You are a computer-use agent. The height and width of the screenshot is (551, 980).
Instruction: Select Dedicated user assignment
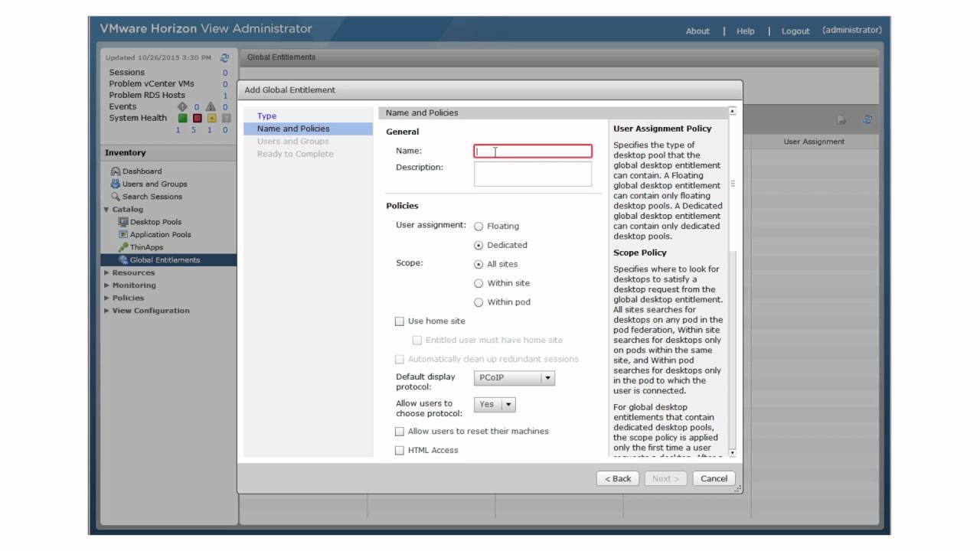coord(479,246)
